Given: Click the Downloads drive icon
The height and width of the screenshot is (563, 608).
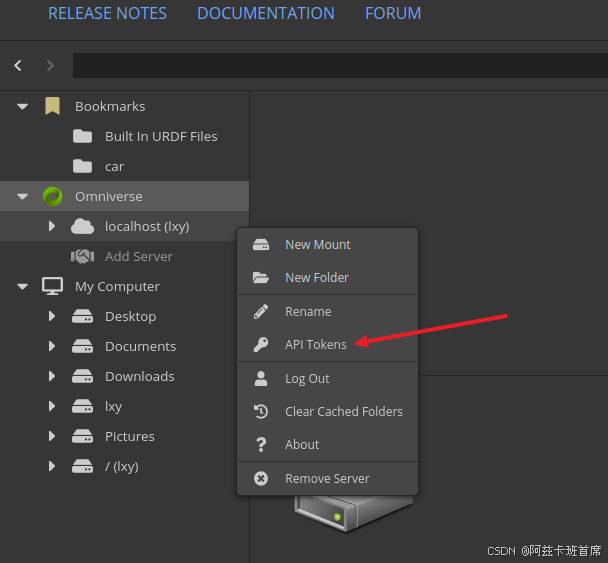Looking at the screenshot, I should 83,376.
